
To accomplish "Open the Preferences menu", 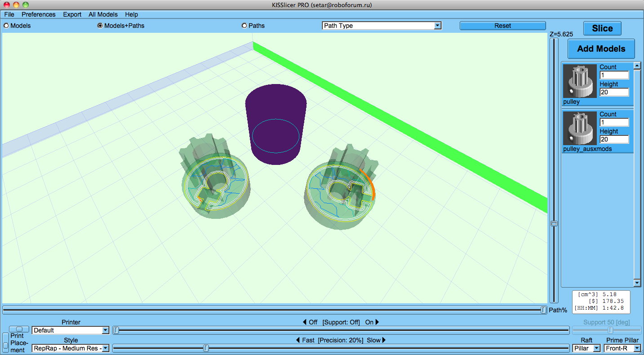I will (39, 14).
